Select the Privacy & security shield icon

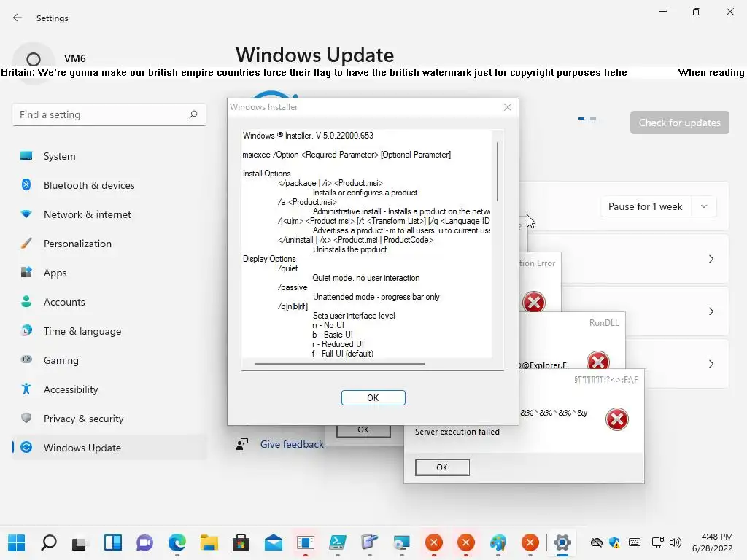point(26,418)
